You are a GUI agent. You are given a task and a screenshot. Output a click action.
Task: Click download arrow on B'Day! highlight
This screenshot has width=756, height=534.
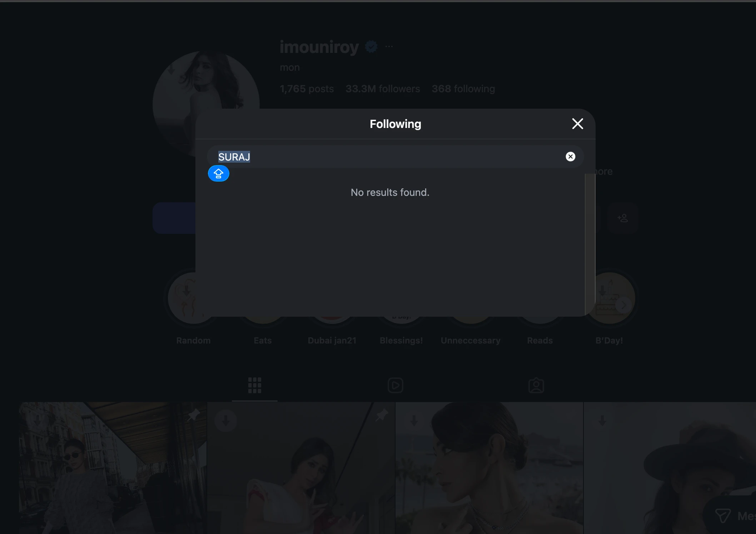pos(602,291)
